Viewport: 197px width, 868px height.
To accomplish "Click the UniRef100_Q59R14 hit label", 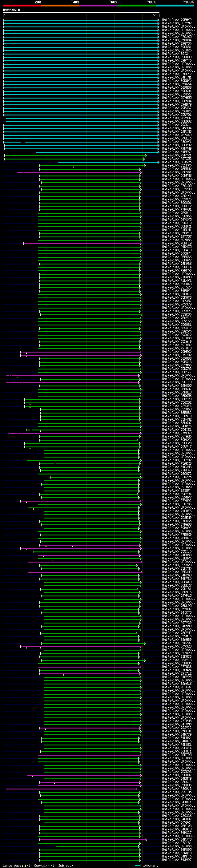I will 176,213.
